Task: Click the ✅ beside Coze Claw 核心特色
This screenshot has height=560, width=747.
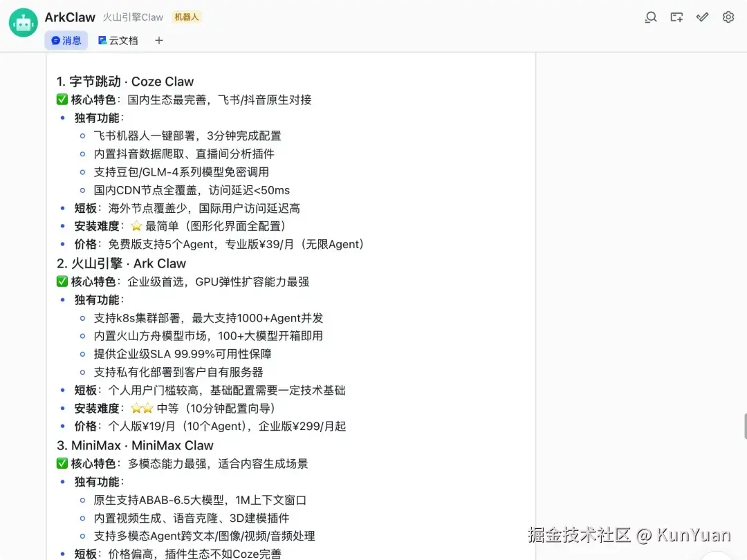Action: (62, 100)
